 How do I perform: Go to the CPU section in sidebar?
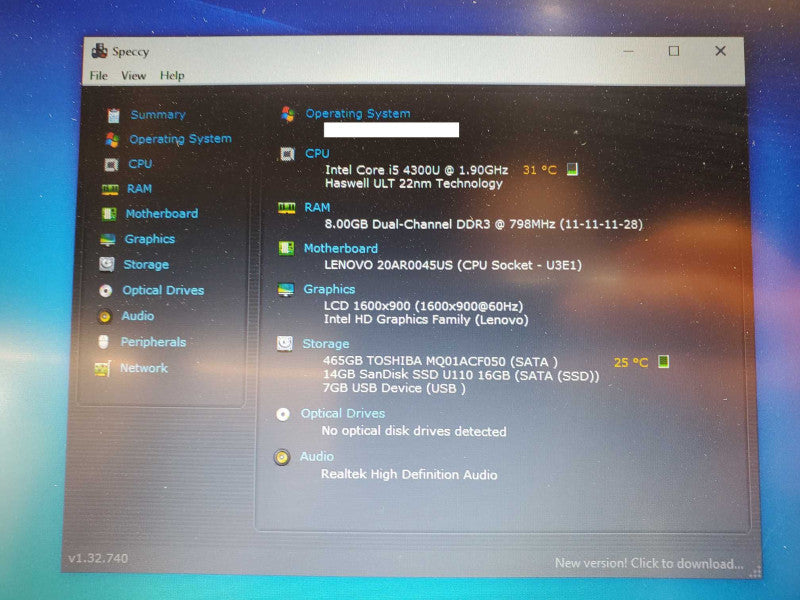pos(140,164)
